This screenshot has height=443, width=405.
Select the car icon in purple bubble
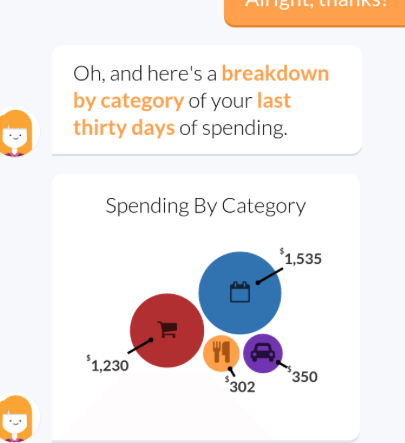point(263,352)
